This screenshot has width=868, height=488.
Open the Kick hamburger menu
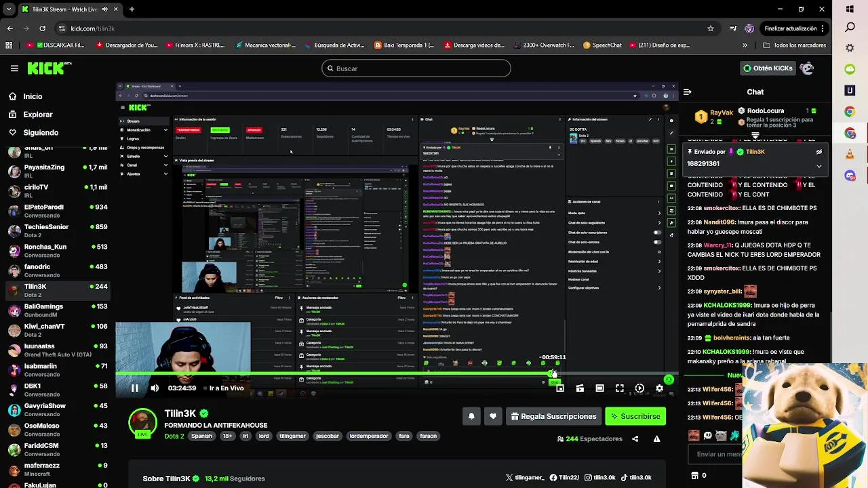(14, 68)
